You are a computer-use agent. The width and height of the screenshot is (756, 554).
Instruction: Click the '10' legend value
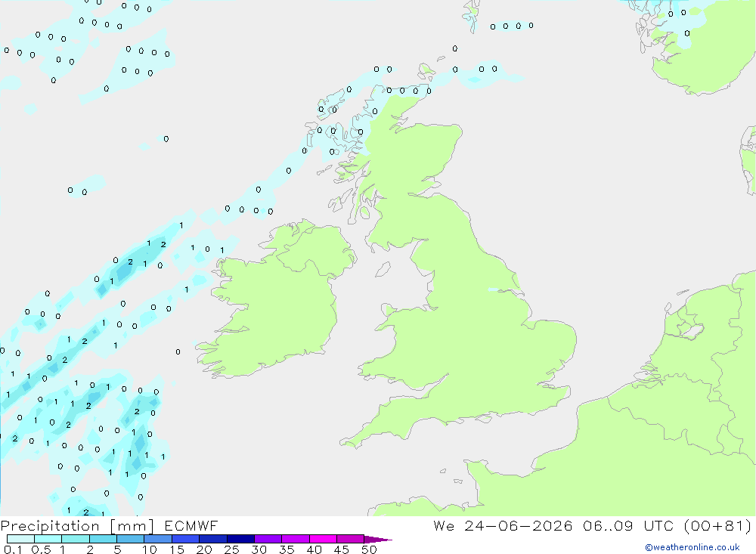click(x=150, y=549)
